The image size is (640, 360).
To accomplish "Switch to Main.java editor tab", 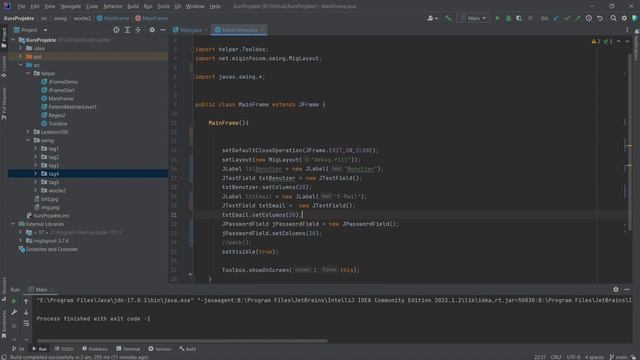I will [191, 30].
